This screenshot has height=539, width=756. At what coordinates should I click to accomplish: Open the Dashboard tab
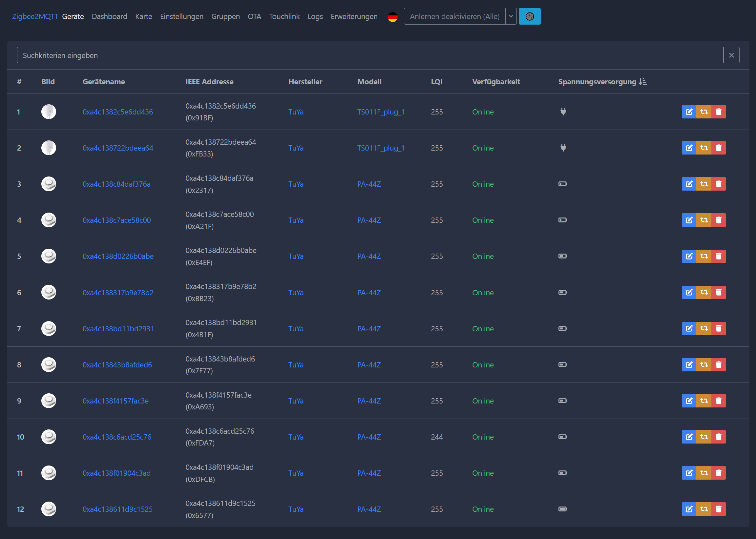pos(110,16)
